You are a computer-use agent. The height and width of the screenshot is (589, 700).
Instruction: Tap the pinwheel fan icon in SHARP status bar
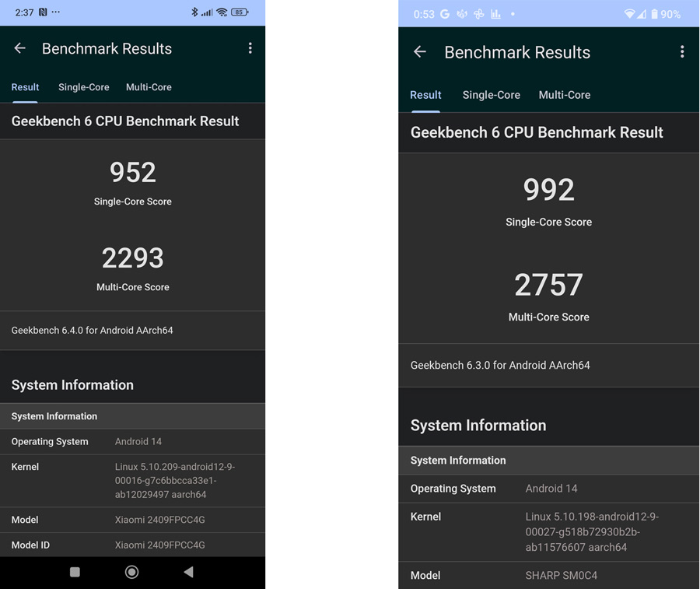tap(478, 14)
